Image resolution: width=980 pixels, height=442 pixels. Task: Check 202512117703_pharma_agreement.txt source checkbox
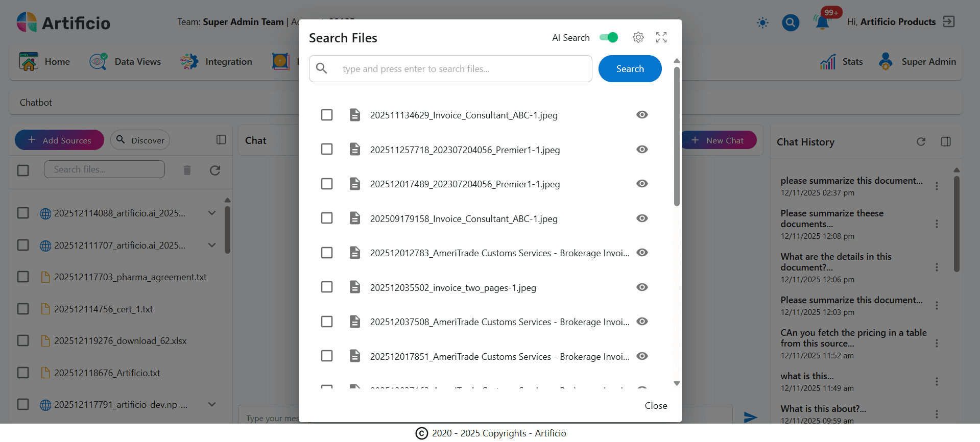pyautogui.click(x=23, y=277)
